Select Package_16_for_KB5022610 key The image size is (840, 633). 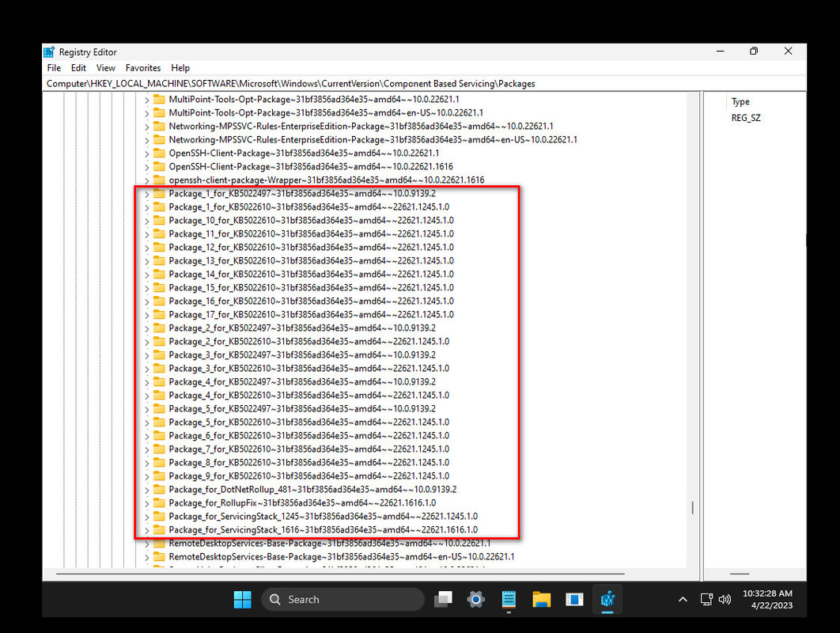311,301
